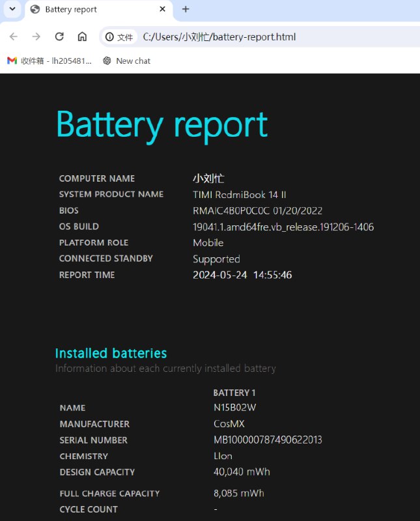Select the CHEMISTRY label
Screen dimensions: 420x521
click(x=84, y=457)
